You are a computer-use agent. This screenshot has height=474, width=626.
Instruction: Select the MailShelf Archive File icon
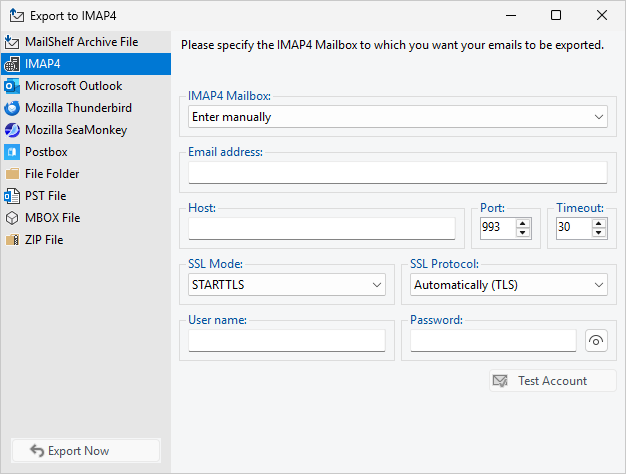tap(12, 42)
